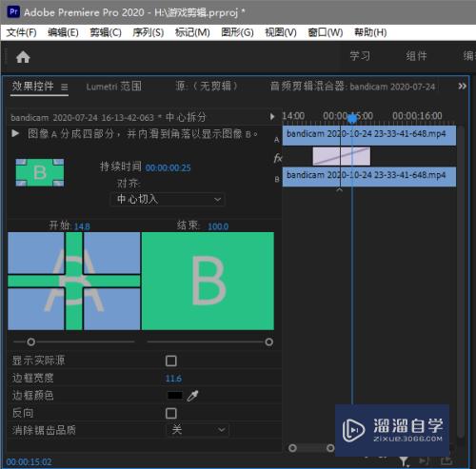This screenshot has width=476, height=469.
Task: Click the bandicam 中心拆分 clip name header
Action: [109, 117]
